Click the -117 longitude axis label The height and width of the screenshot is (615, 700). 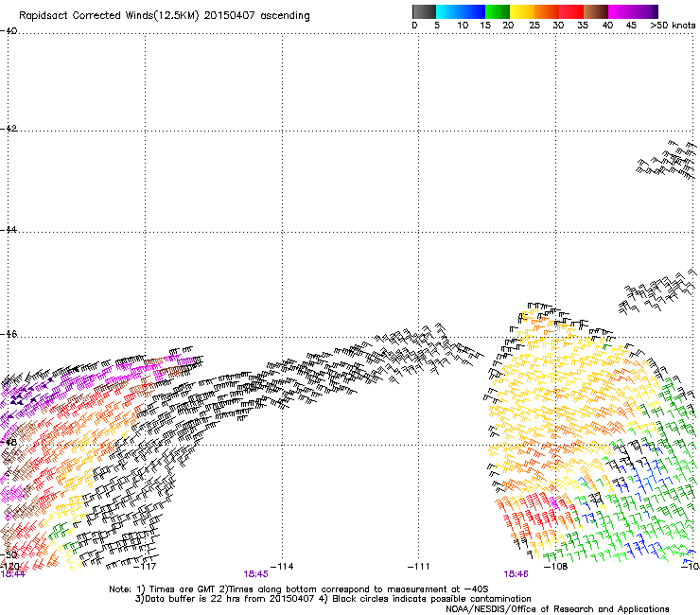[145, 567]
